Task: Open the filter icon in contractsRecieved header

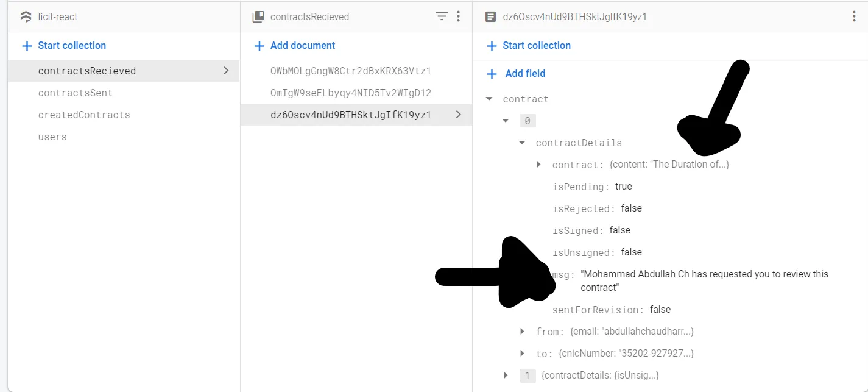Action: pyautogui.click(x=442, y=16)
